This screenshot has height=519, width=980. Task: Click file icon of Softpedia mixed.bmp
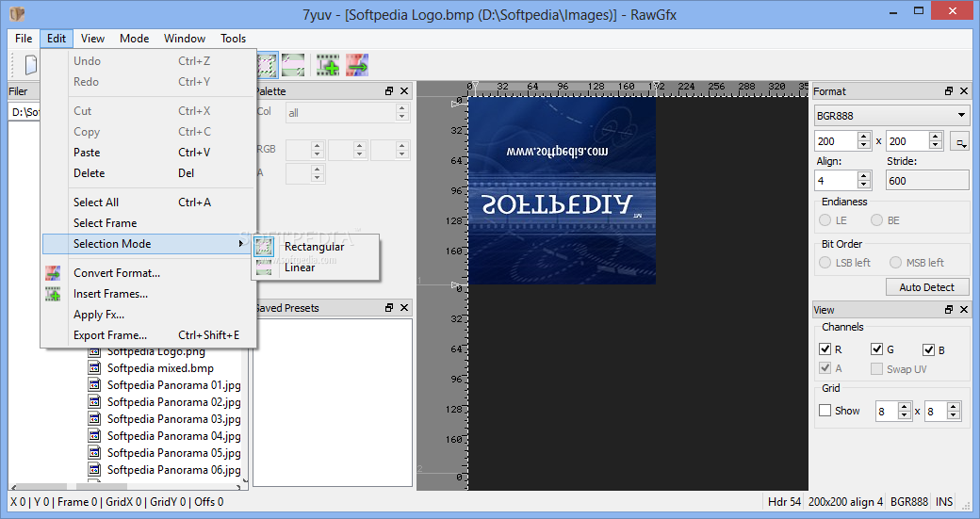(94, 368)
